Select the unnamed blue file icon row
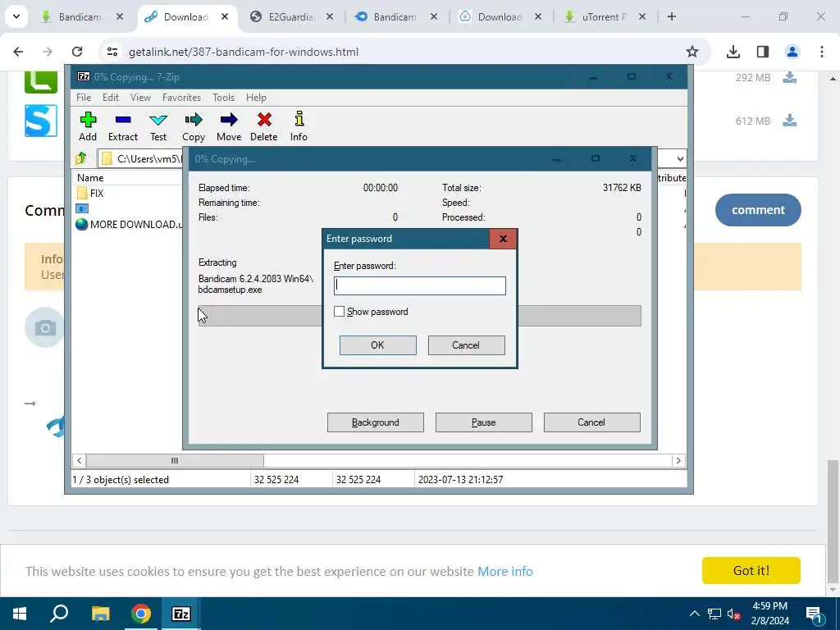Image resolution: width=840 pixels, height=630 pixels. [x=82, y=209]
